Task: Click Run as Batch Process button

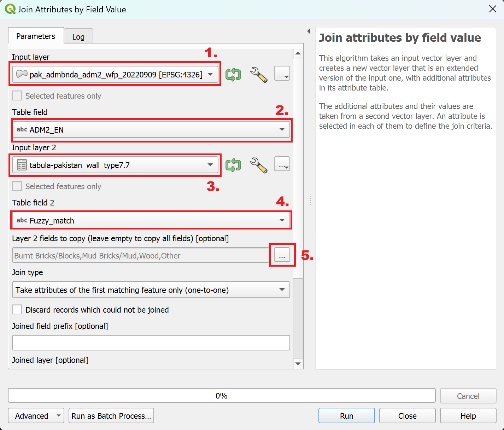Action: pos(111,416)
